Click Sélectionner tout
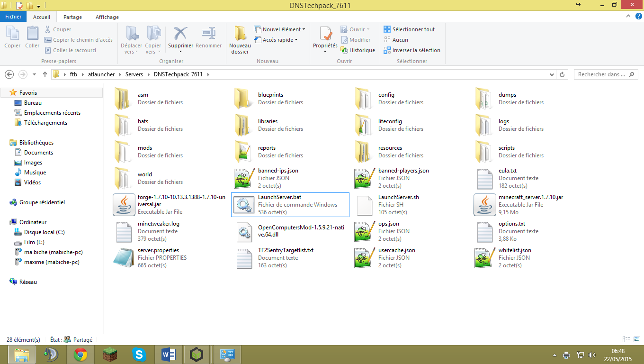The image size is (644, 364). coord(409,29)
